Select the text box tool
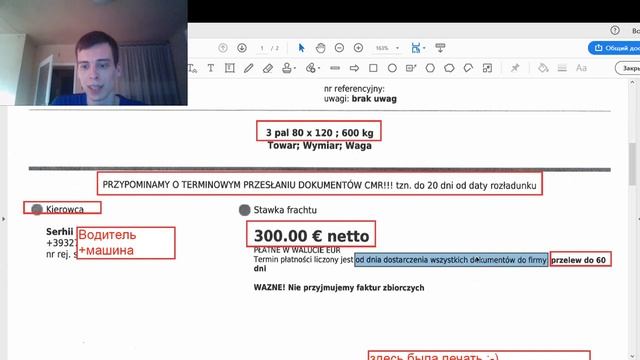Viewport: 640px width, 360px height. point(230,68)
